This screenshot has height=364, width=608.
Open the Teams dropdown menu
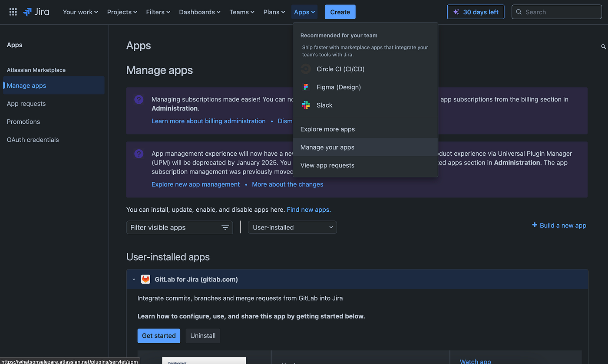point(242,12)
